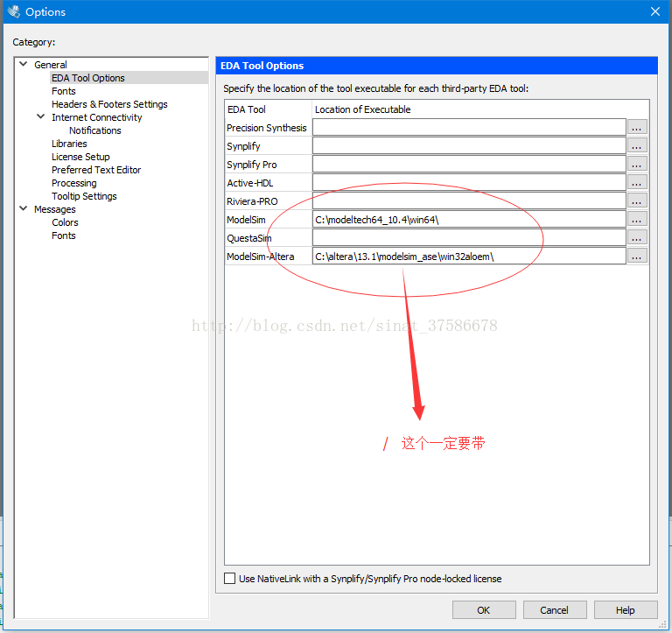Collapse the Internet Connectivity chevron
Viewport: 672px width, 633px height.
pyautogui.click(x=41, y=116)
